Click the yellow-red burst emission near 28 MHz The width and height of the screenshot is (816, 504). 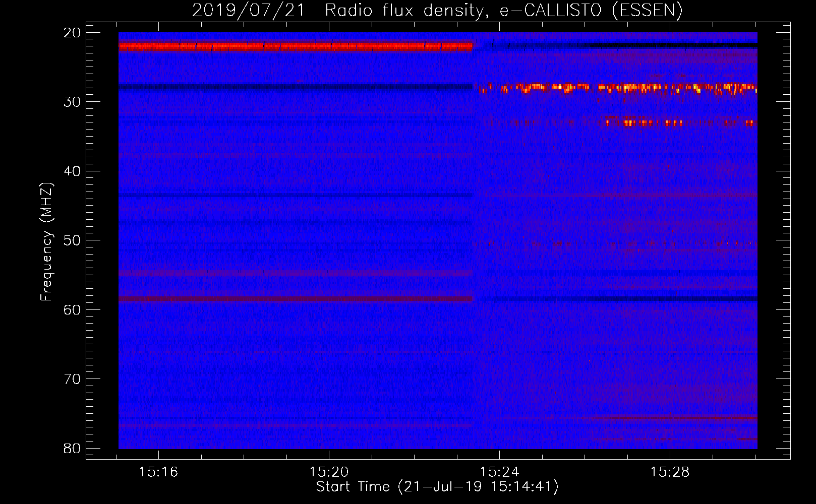[x=618, y=89]
